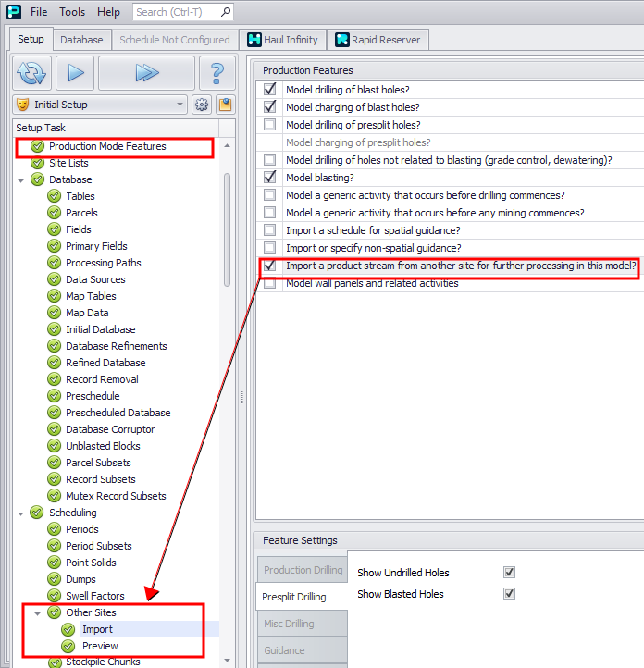
Task: Open the File menu
Action: point(39,12)
